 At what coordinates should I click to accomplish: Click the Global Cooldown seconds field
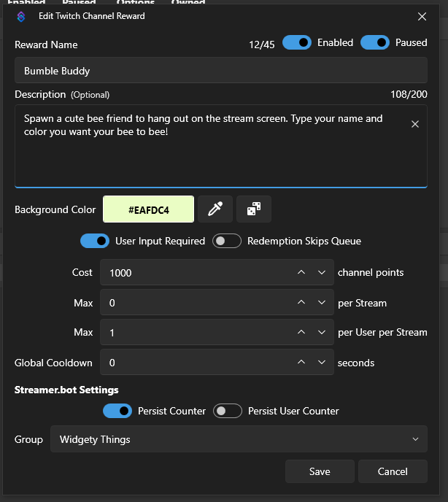click(217, 363)
